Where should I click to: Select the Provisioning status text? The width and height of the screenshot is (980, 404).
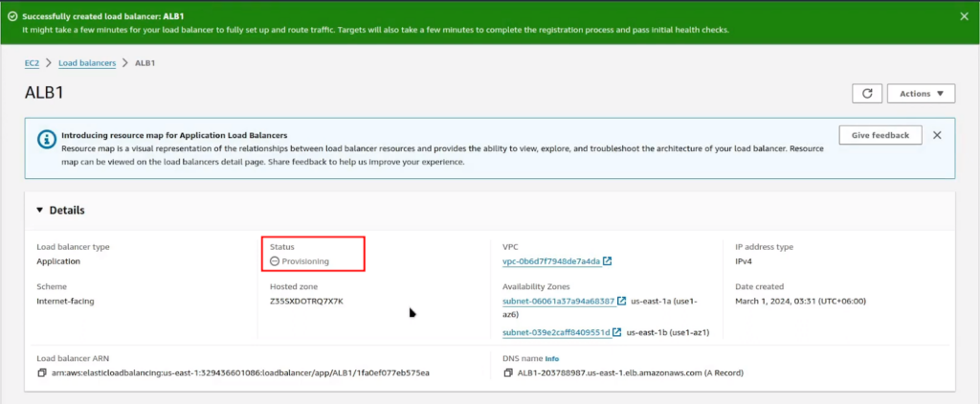click(x=305, y=261)
